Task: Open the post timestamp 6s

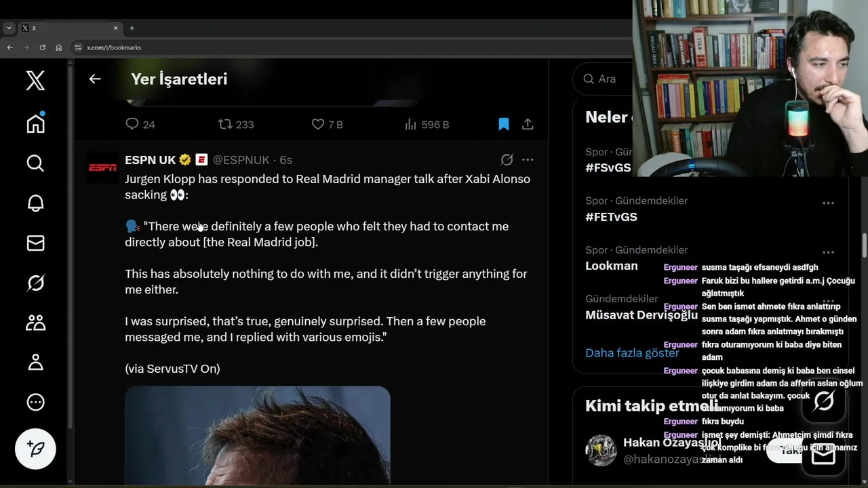Action: (x=285, y=160)
